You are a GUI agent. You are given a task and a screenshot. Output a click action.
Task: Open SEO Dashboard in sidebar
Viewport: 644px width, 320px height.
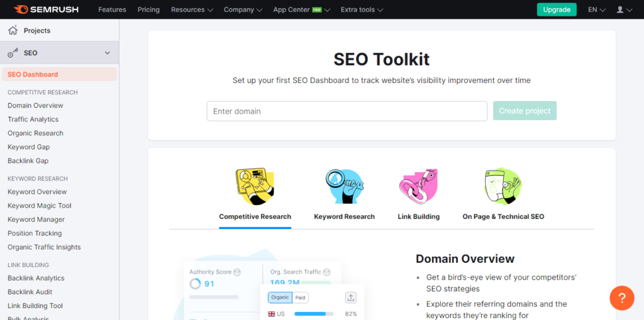point(60,74)
